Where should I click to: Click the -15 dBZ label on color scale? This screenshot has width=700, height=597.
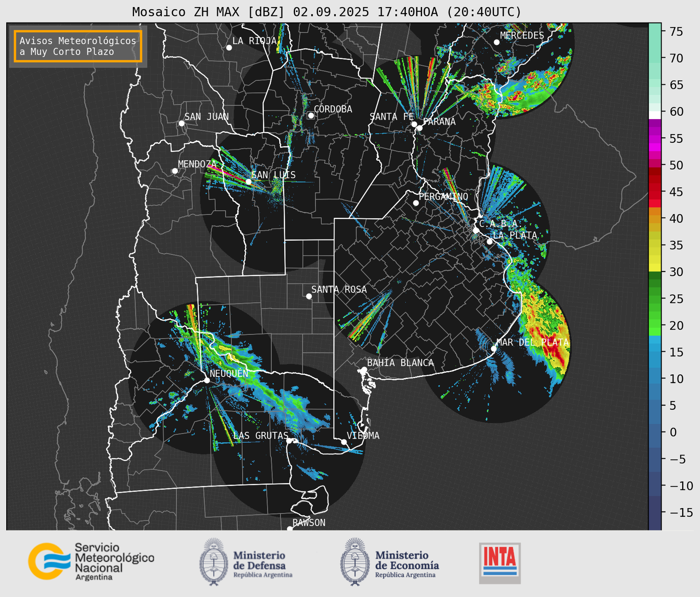[681, 512]
